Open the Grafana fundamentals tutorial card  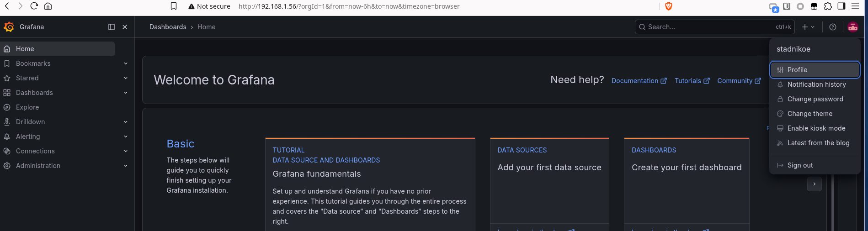[x=370, y=184]
